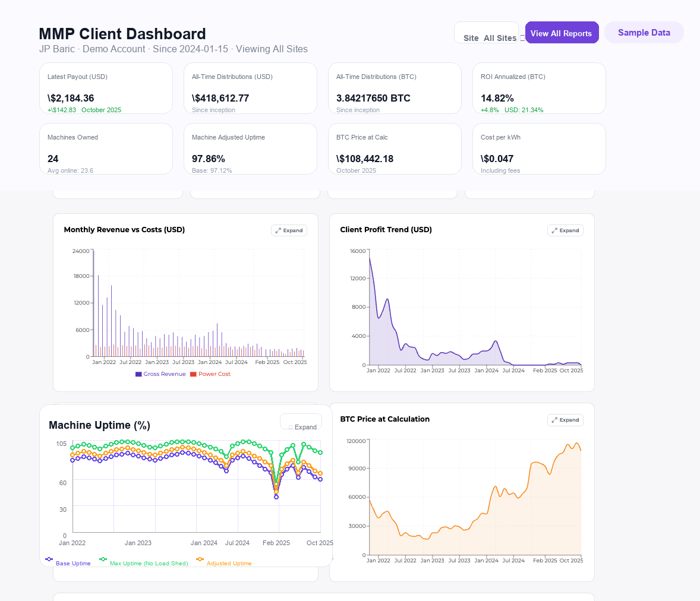700x601 pixels.
Task: Expand the Client Profit Trend chart
Action: click(x=565, y=230)
